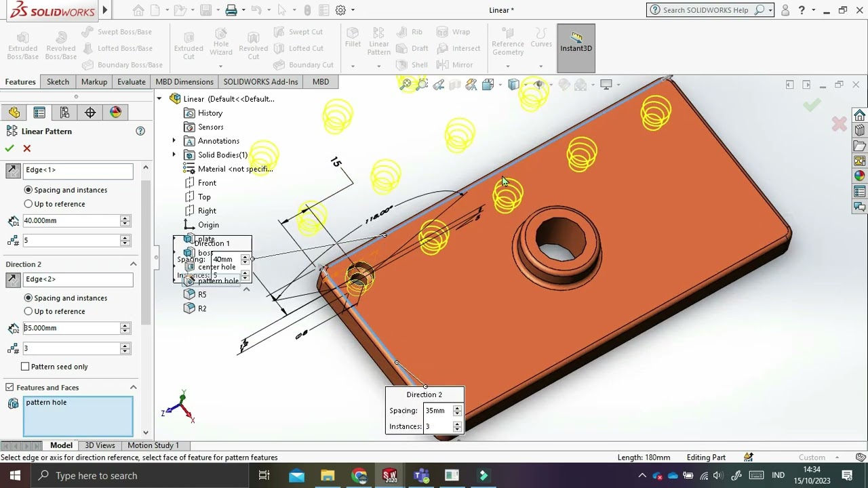
Task: Switch to SOLIDWORKS Add-Ins tab
Action: (261, 81)
